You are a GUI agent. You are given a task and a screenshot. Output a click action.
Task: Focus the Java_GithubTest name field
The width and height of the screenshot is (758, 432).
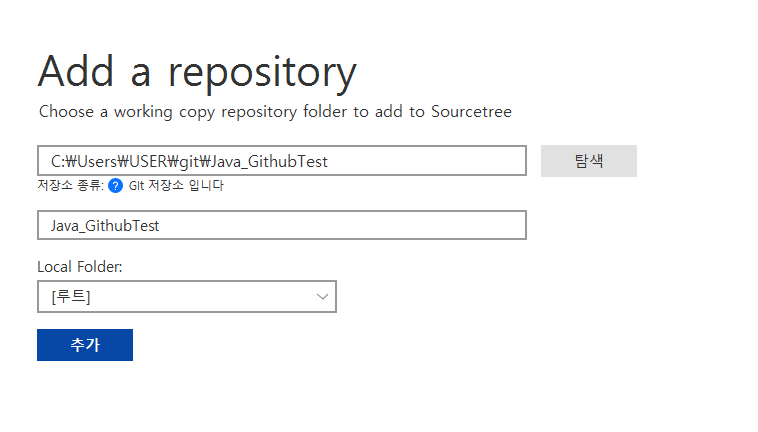(x=282, y=225)
